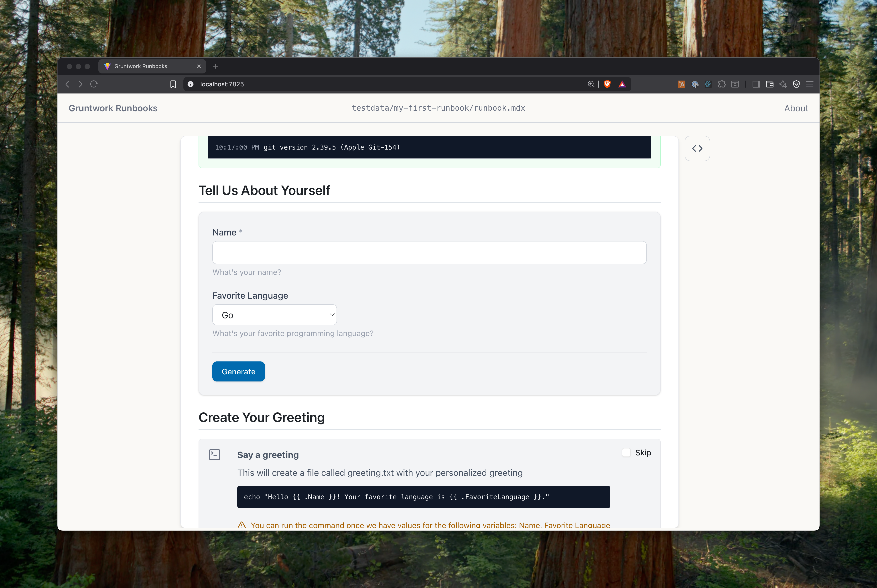Open a new browser tab

tap(215, 66)
